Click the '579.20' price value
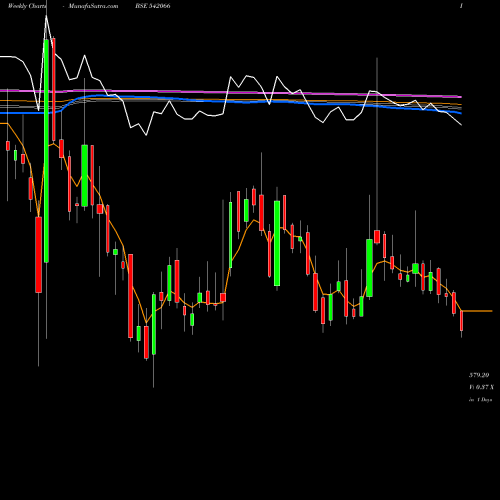 coord(479,375)
